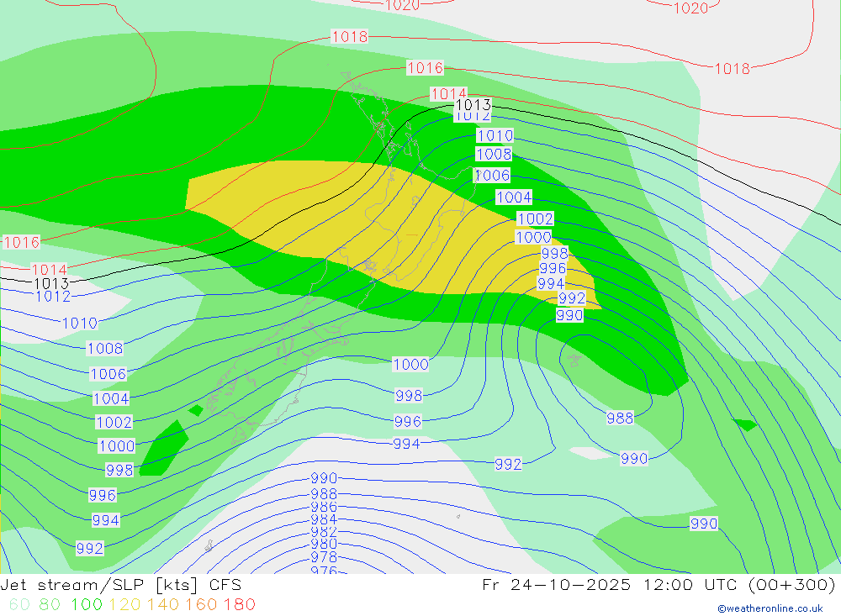This screenshot has height=616, width=841.
Task: Click the 180 kts legend value
Action: click(239, 604)
